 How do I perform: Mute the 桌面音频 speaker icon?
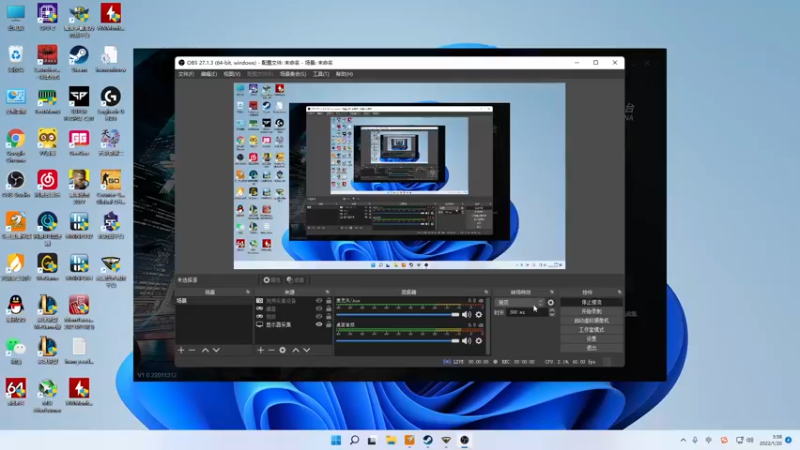pyautogui.click(x=466, y=339)
